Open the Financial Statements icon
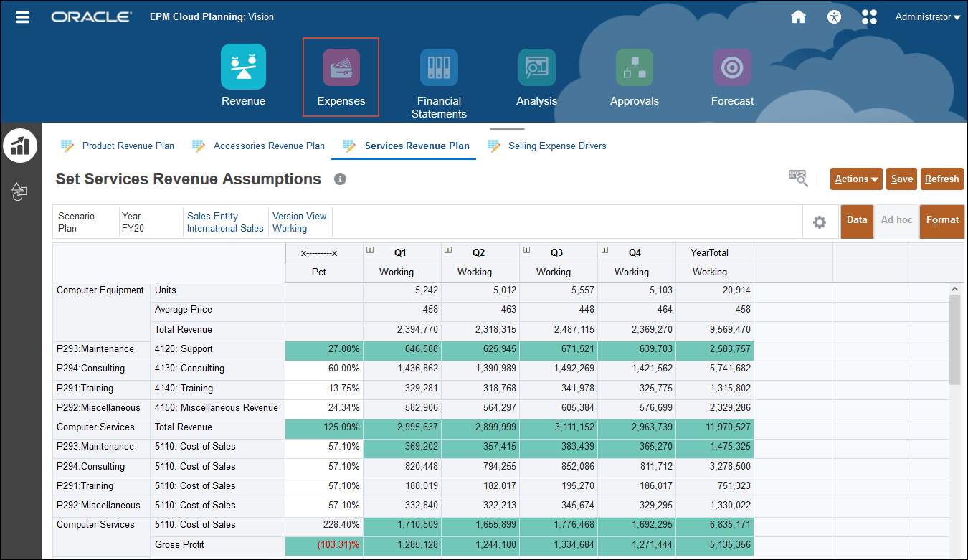The height and width of the screenshot is (560, 968). click(439, 67)
